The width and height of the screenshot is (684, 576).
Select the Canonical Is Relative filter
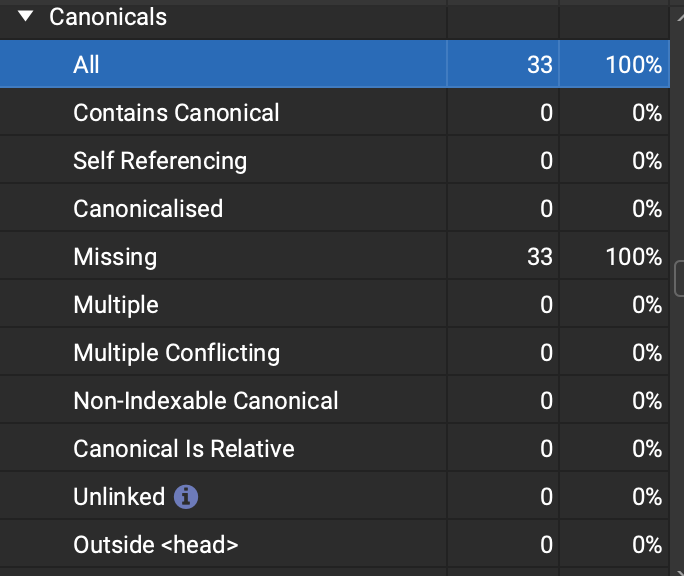(x=184, y=449)
